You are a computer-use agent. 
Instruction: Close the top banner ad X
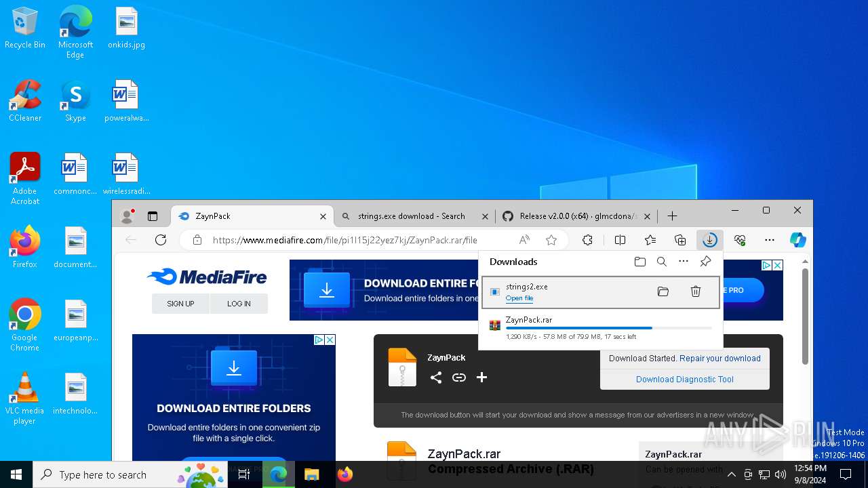pyautogui.click(x=778, y=266)
